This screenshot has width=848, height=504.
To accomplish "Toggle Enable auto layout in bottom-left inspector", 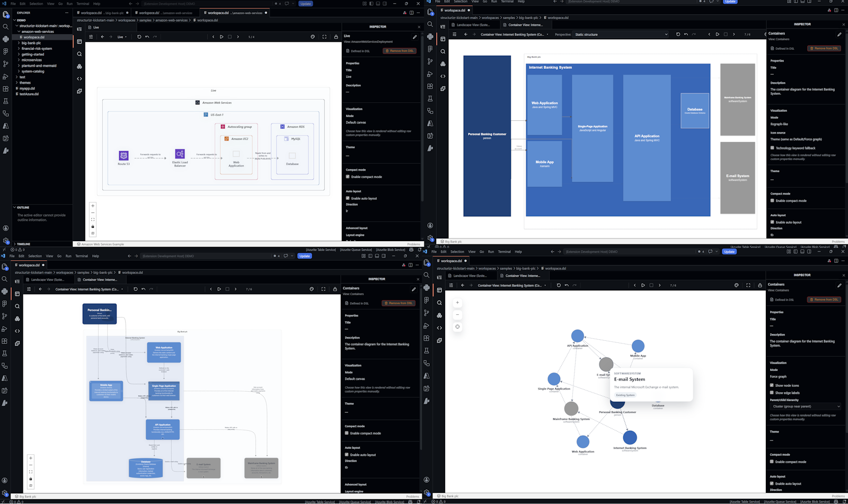I will click(347, 455).
